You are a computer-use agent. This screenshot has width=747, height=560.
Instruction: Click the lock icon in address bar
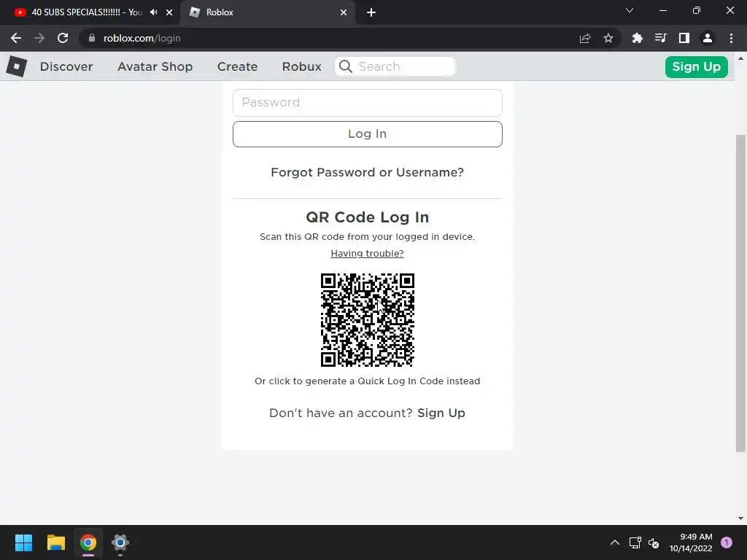(x=92, y=38)
